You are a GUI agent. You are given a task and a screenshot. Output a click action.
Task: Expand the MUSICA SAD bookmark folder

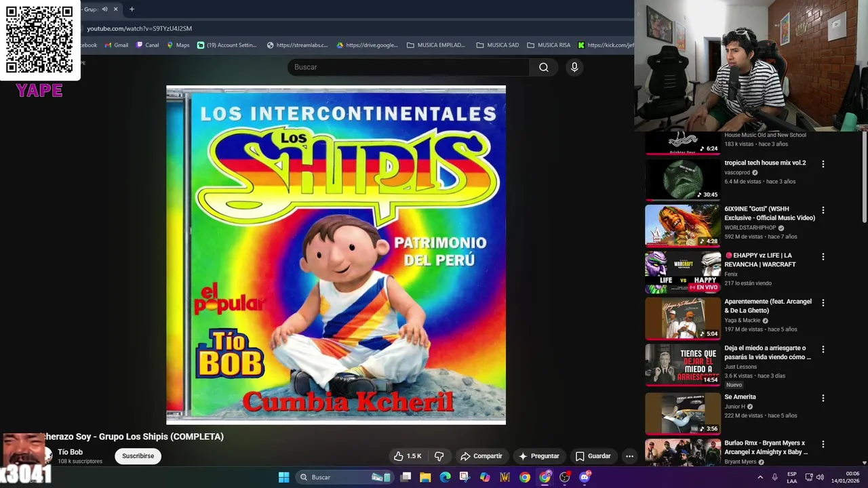(x=497, y=45)
